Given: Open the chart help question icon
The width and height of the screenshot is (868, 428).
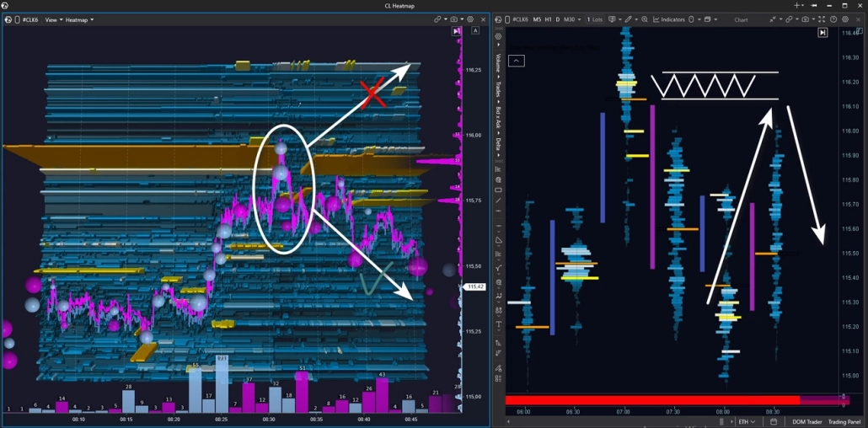Looking at the screenshot, I should pyautogui.click(x=833, y=19).
